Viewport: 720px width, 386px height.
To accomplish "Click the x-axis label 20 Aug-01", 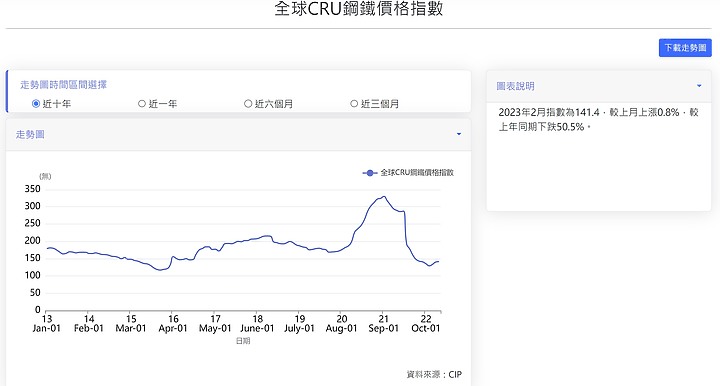I will point(341,324).
